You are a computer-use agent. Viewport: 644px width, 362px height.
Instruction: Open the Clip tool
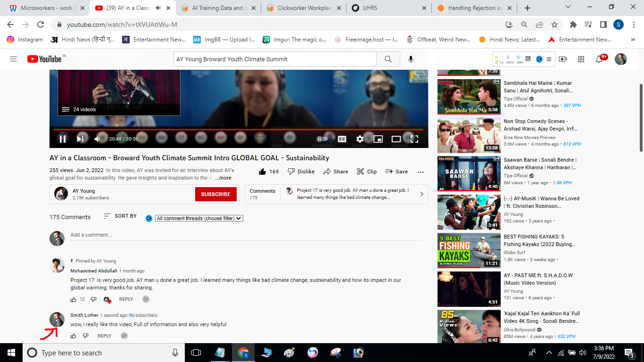pyautogui.click(x=366, y=172)
